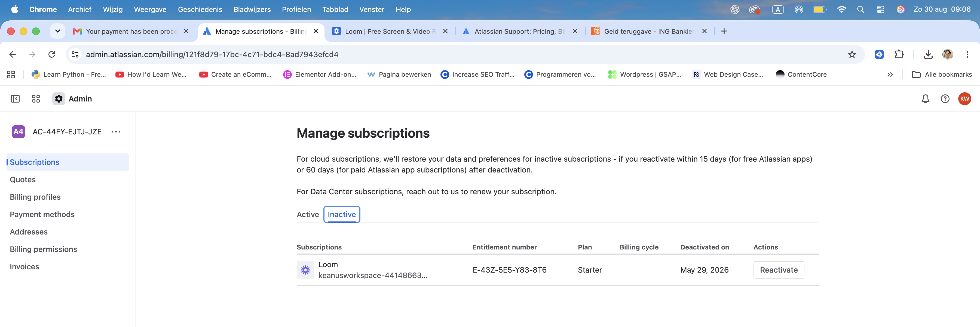Reload the page
Image resolution: width=980 pixels, height=327 pixels.
coord(52,54)
